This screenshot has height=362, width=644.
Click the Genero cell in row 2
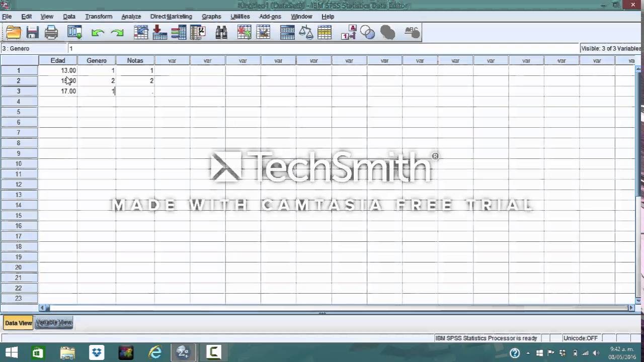(x=97, y=81)
